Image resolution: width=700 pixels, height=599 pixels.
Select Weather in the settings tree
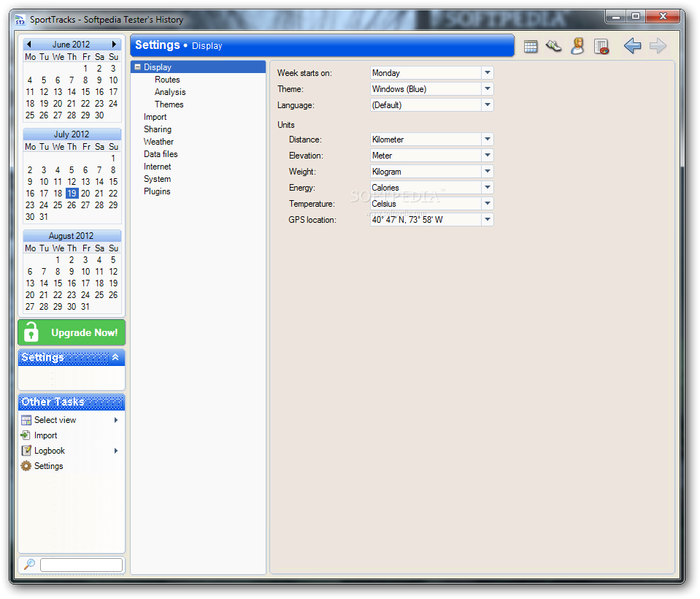(158, 142)
